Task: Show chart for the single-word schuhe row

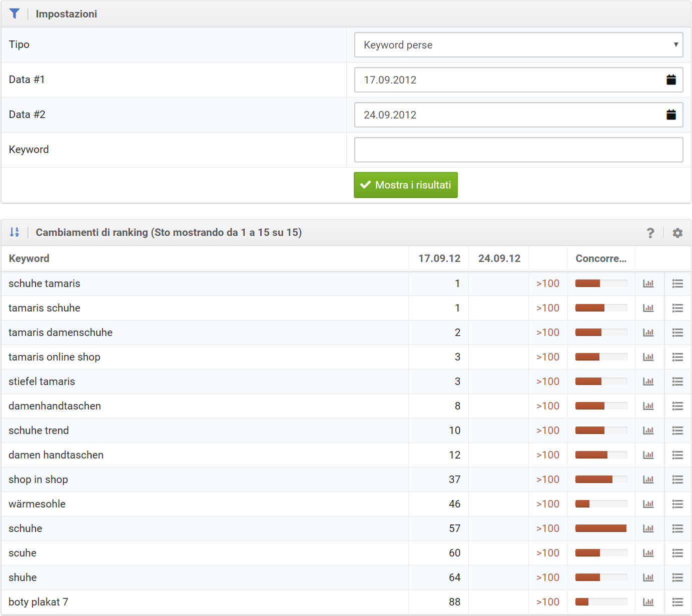Action: [x=648, y=528]
